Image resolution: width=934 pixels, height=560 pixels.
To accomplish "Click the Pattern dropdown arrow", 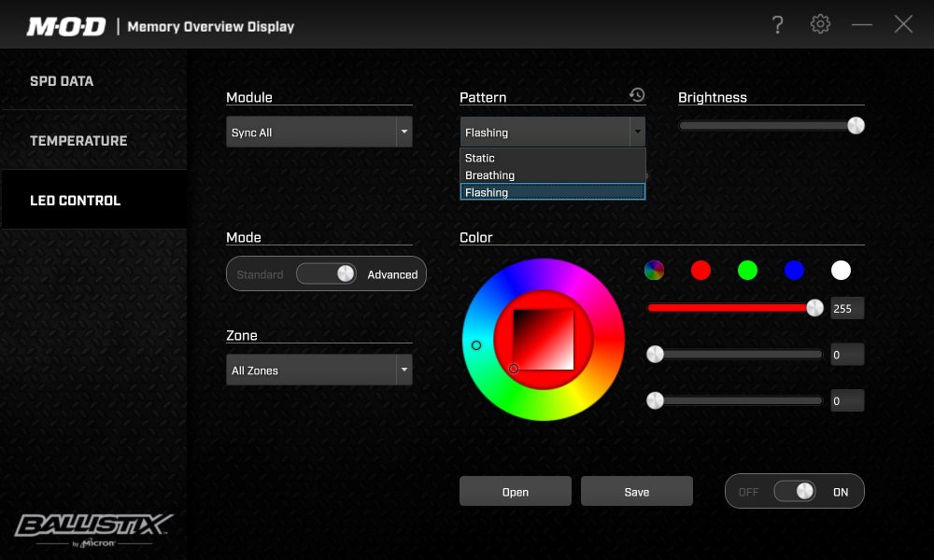I will click(637, 133).
